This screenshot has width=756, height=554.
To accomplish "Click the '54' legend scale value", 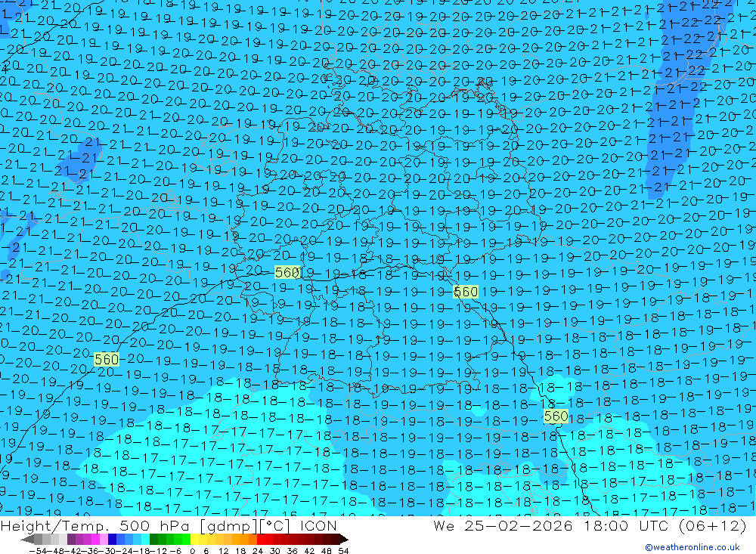I will coord(343,551).
